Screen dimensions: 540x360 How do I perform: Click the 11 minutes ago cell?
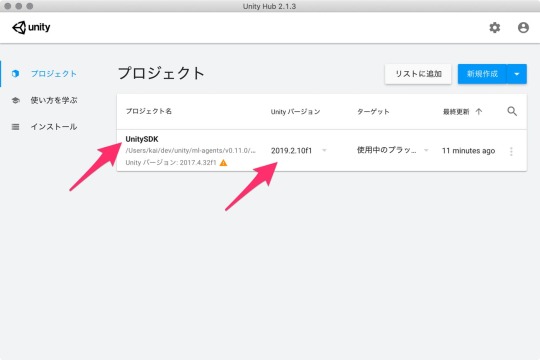[468, 151]
